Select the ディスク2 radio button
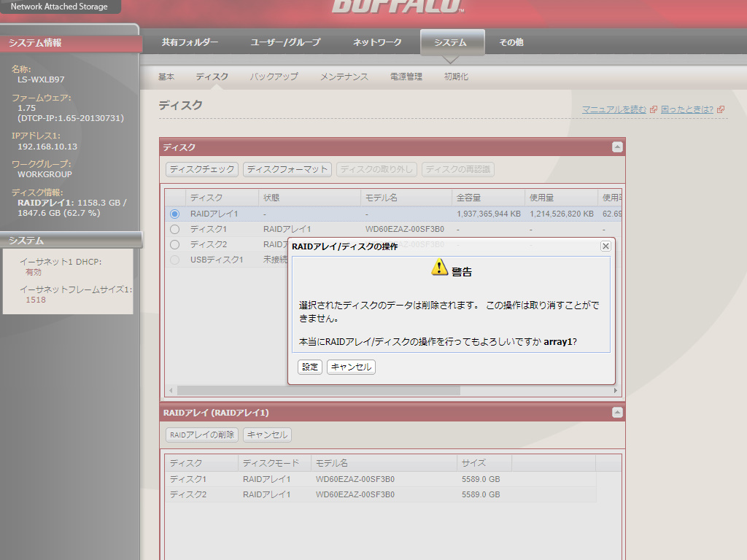 click(174, 244)
